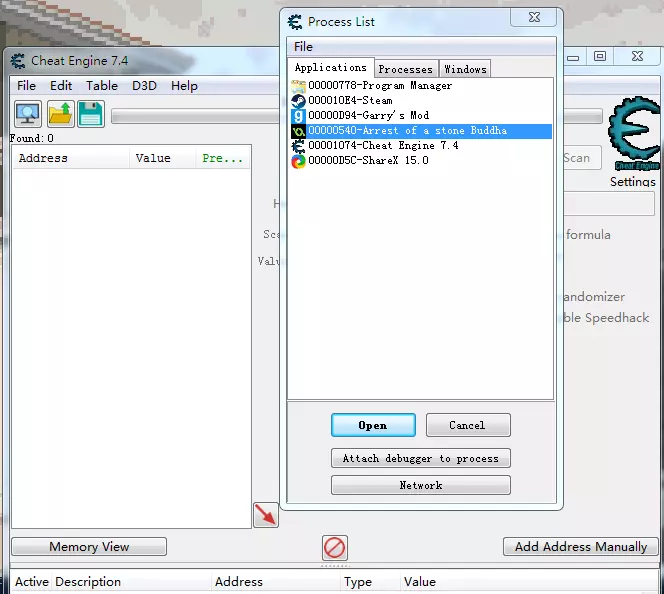Viewport: 664px width, 594px height.
Task: Click the floppy disk save table icon
Action: click(91, 114)
